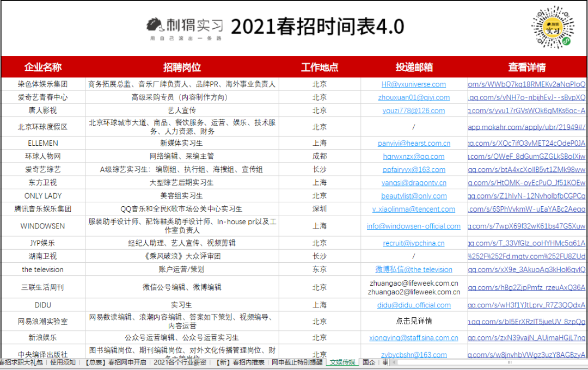
Task: Switch to 【新】春招内推表 sheet tab
Action: pos(240,362)
